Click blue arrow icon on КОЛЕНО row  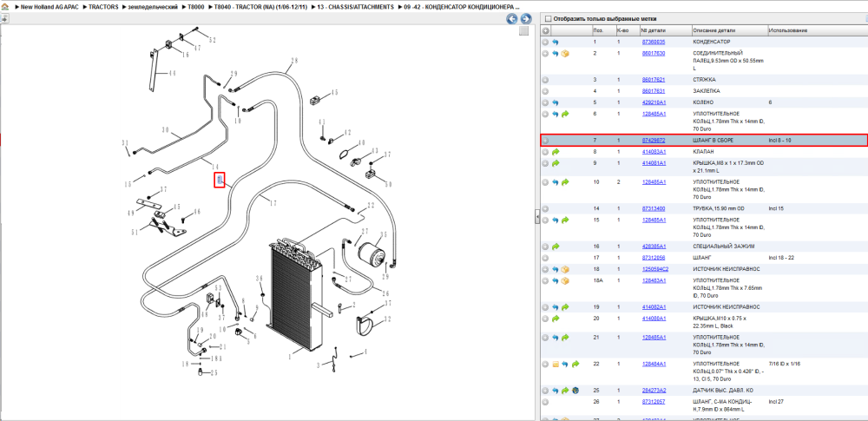[556, 103]
